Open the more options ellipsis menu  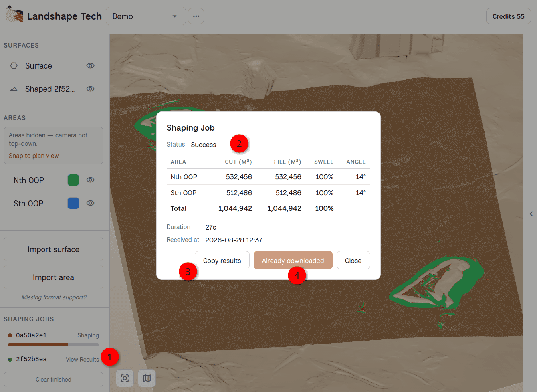(x=196, y=16)
